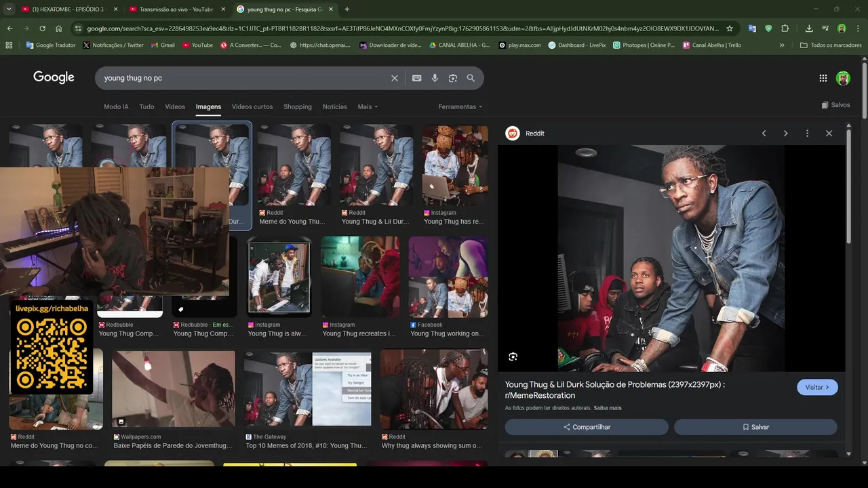
Task: Switch to the Modo IA search tab
Action: pyautogui.click(x=116, y=106)
